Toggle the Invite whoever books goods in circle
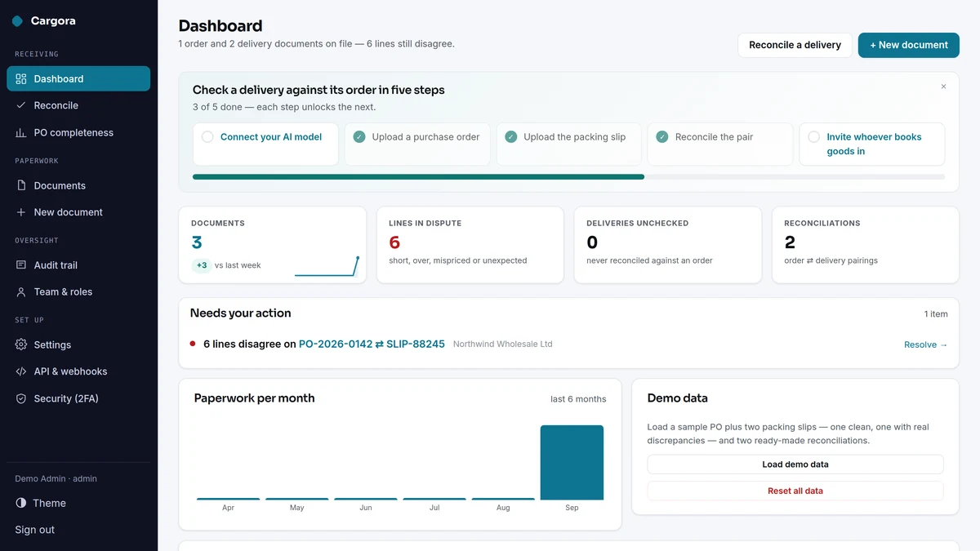Screen dimensions: 980x551 pyautogui.click(x=814, y=137)
